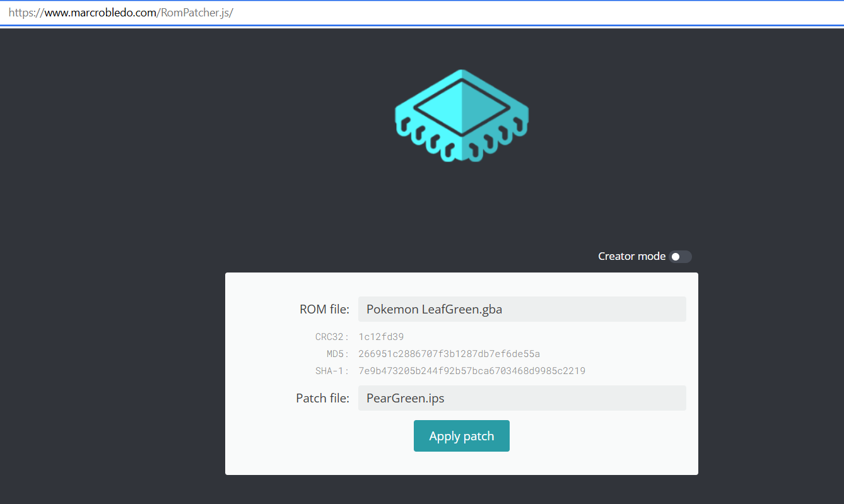The width and height of the screenshot is (844, 504).
Task: Click the SHA-1 hash value
Action: pyautogui.click(x=471, y=371)
